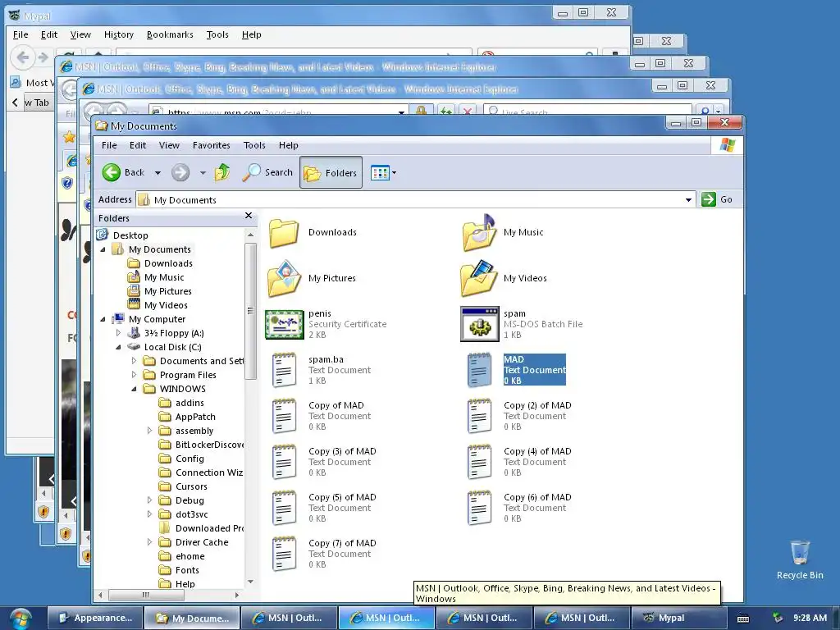Open the Favorites menu in My Documents

tap(211, 145)
